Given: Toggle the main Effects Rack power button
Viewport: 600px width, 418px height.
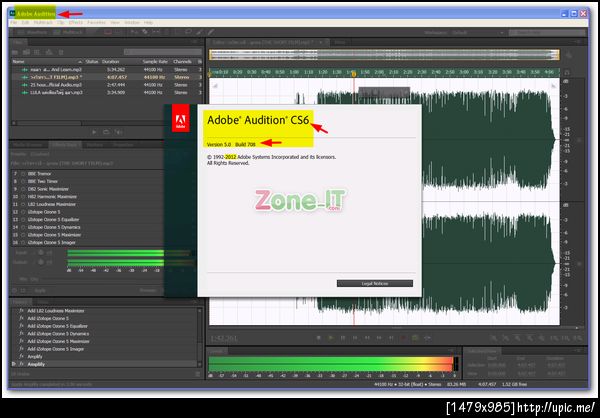Looking at the screenshot, I should tap(14, 291).
